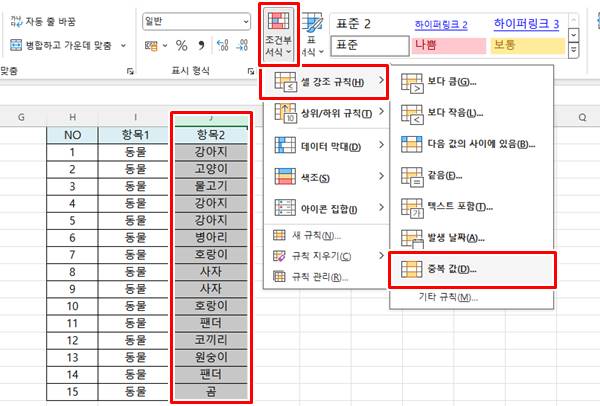Screen dimensions: 600x406
Task: Click the 자동 줄 바꿈 wrap text button
Action: (x=42, y=21)
